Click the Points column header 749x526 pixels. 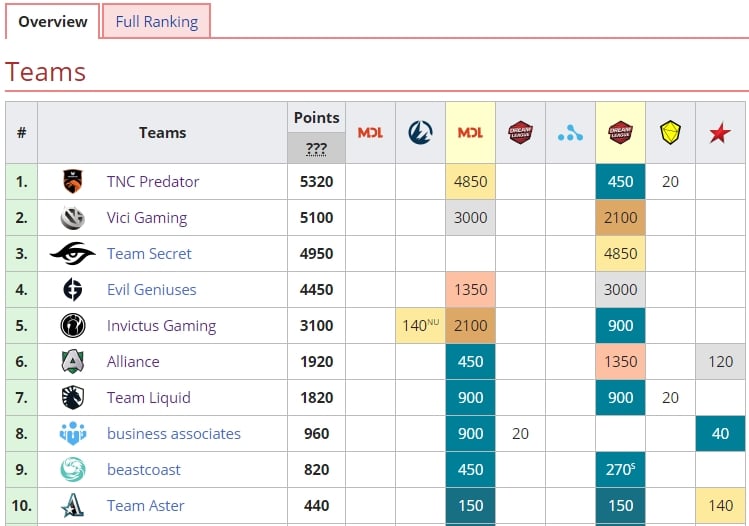tap(316, 118)
